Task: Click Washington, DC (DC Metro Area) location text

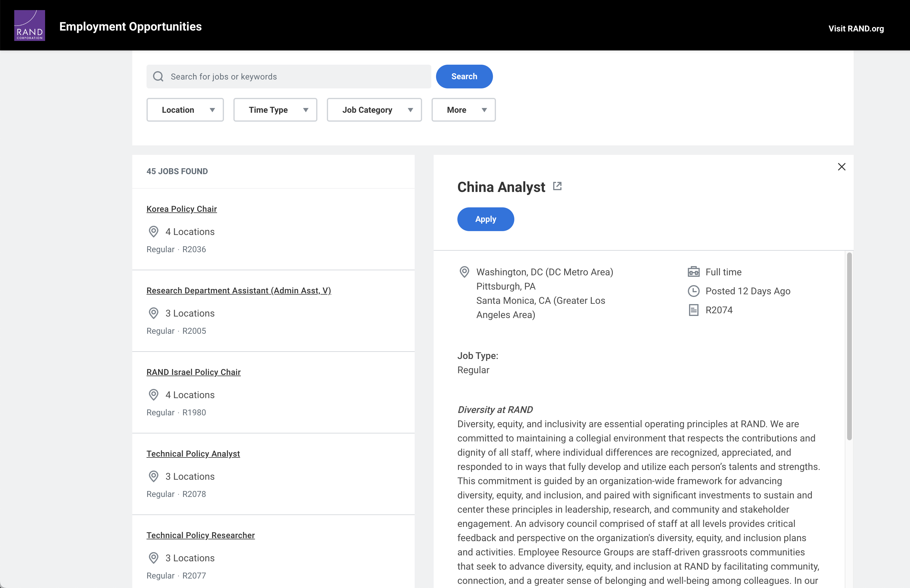Action: click(x=545, y=272)
